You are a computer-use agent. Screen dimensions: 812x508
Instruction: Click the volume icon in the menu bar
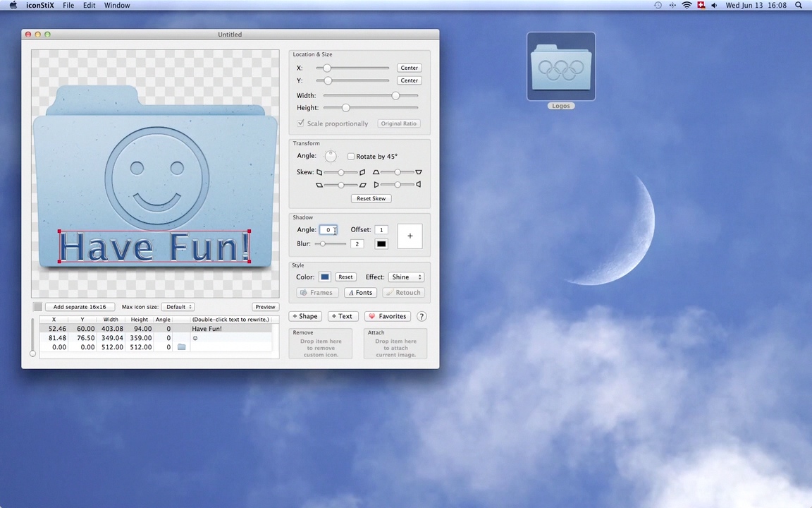click(714, 5)
